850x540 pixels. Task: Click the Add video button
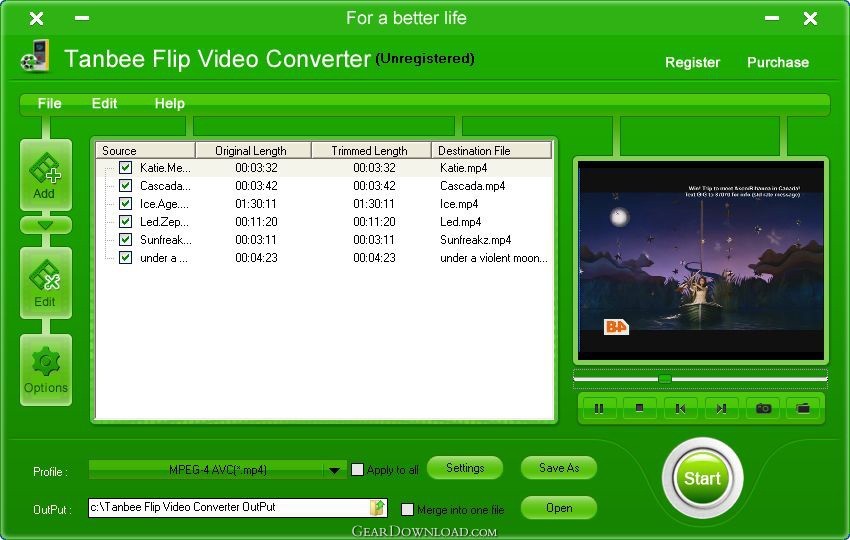tap(46, 175)
